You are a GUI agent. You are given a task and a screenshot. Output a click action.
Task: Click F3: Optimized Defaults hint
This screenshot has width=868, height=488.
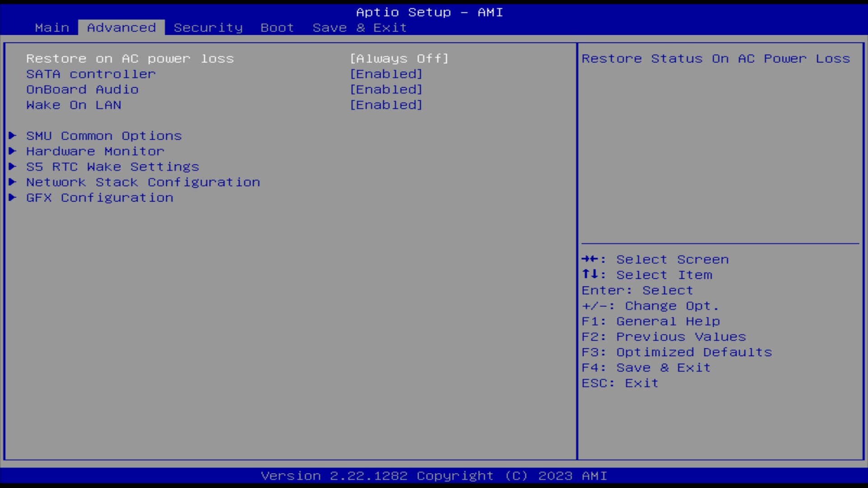[x=677, y=352]
